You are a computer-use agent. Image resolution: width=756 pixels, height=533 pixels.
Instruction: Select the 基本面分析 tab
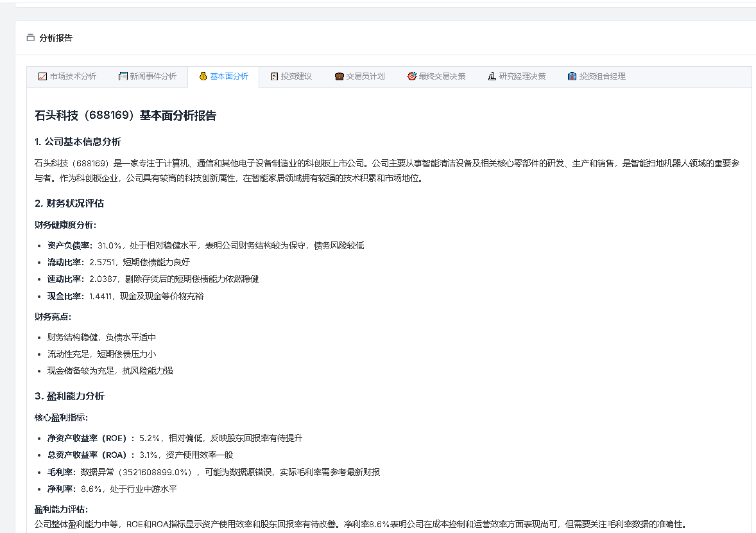[223, 76]
